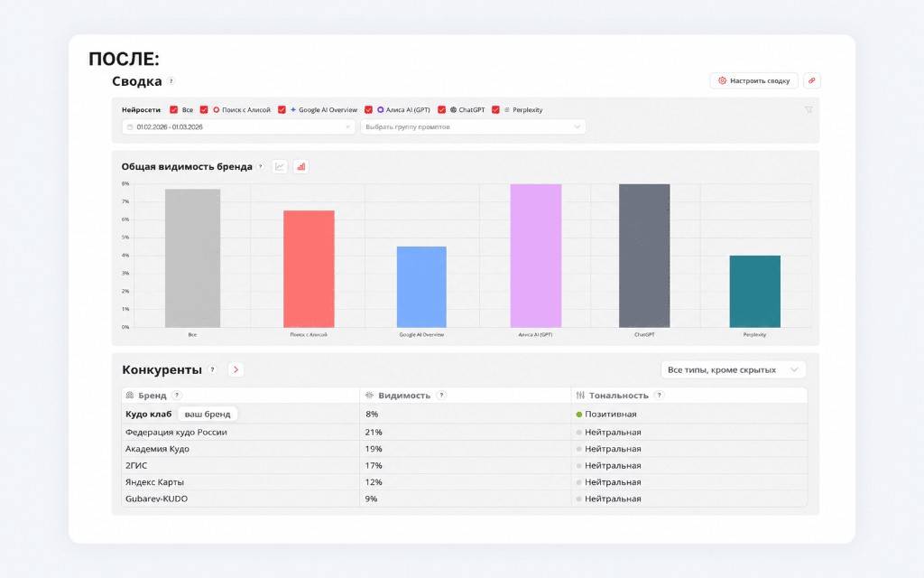The height and width of the screenshot is (578, 924).
Task: Sort by the Тональность column header
Action: coord(619,396)
